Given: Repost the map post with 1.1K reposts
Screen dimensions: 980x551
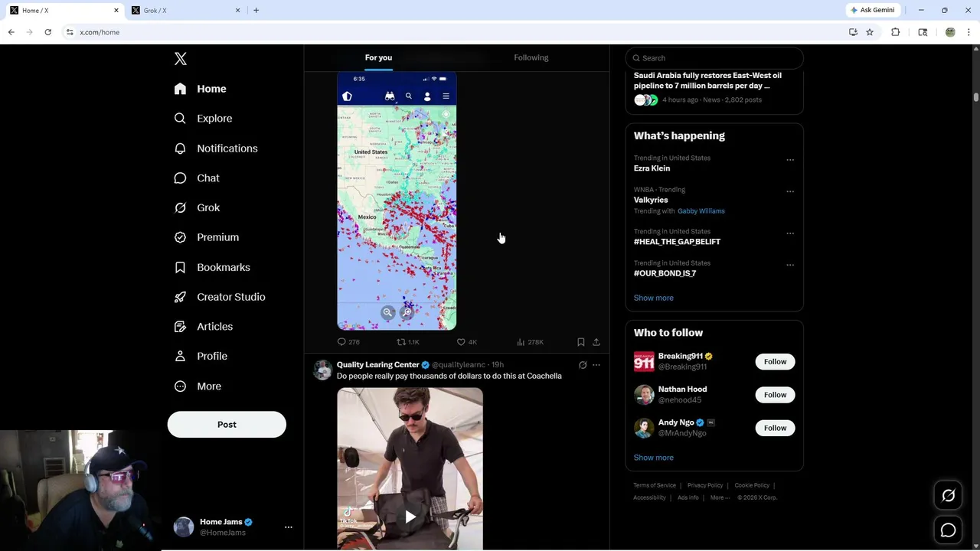Looking at the screenshot, I should click(408, 342).
